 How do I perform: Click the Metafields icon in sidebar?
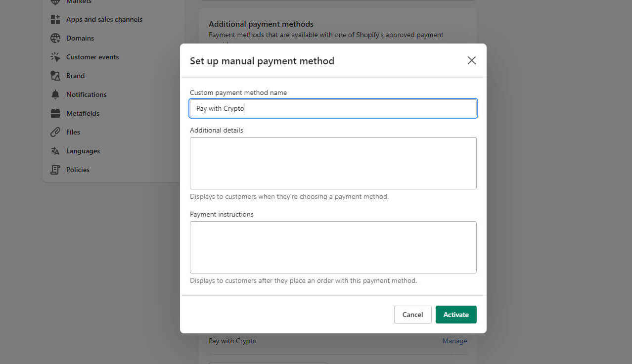tap(55, 113)
